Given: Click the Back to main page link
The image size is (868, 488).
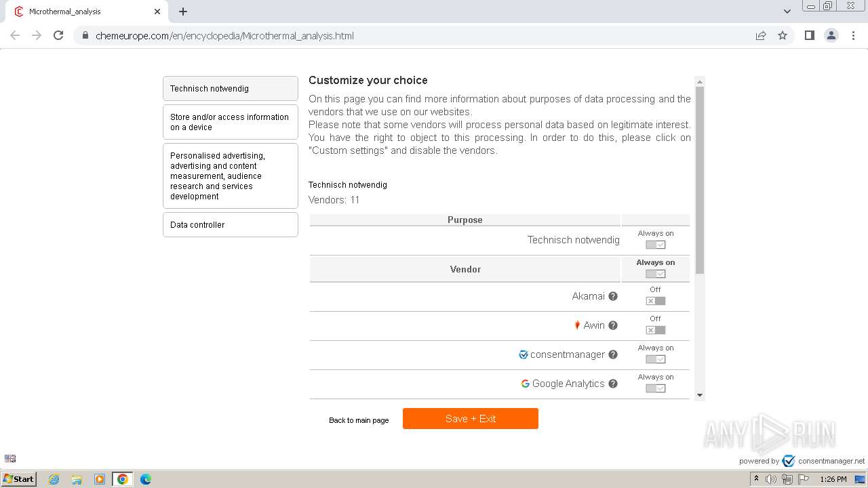Looking at the screenshot, I should [x=359, y=420].
